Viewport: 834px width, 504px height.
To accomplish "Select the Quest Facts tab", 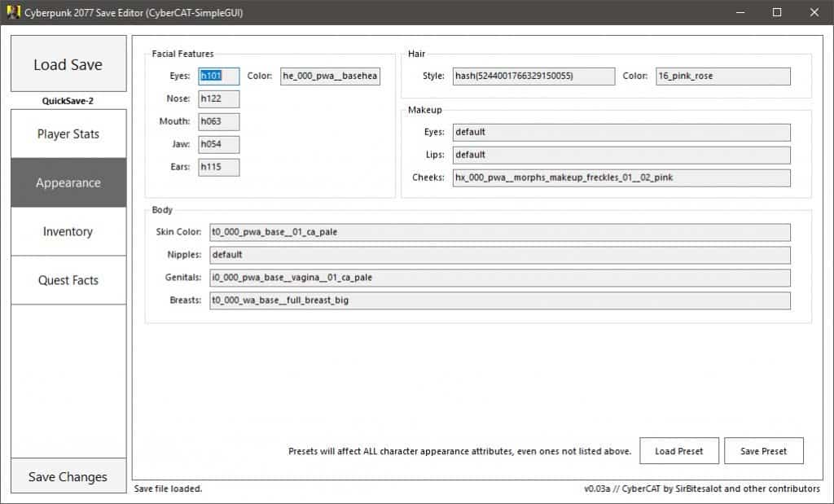I will pyautogui.click(x=68, y=280).
